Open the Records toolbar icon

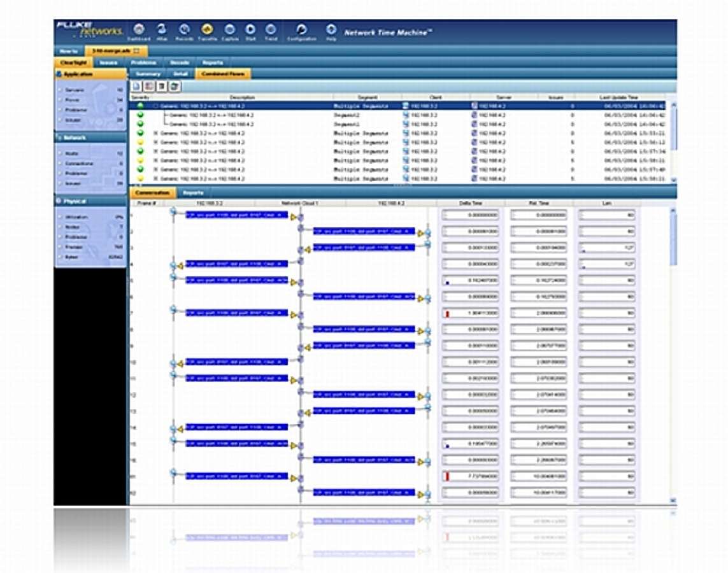184,29
